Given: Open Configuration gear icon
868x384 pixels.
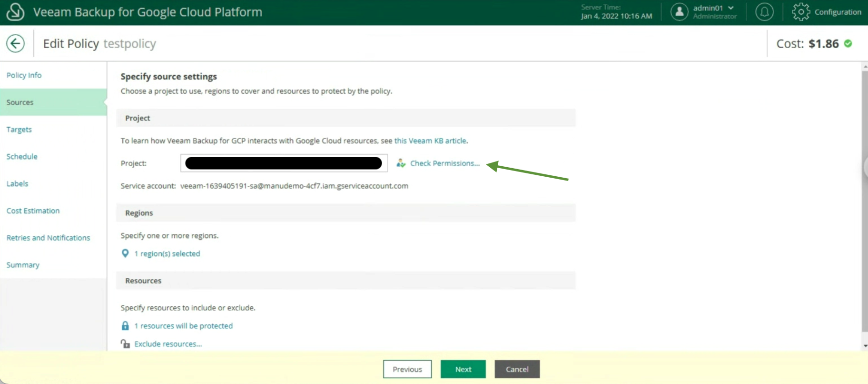Looking at the screenshot, I should point(801,12).
